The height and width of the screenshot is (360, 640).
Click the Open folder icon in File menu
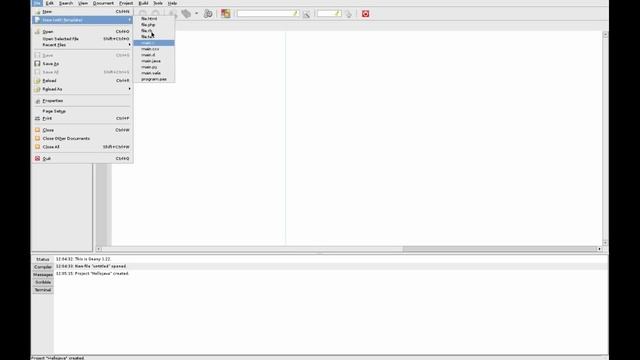pyautogui.click(x=38, y=31)
